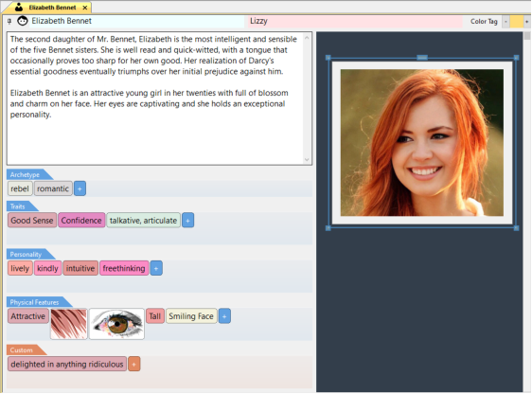Click the Custom section header
This screenshot has width=532, height=394.
[x=26, y=349]
